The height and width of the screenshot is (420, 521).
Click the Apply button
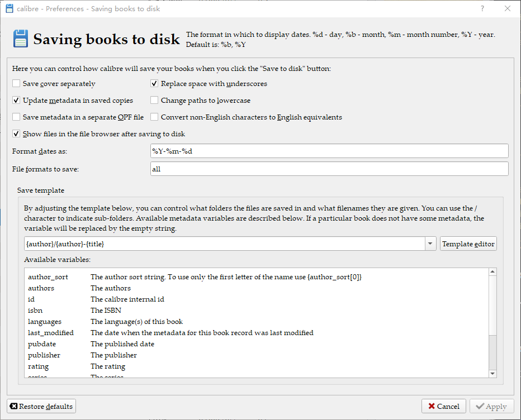pos(491,406)
